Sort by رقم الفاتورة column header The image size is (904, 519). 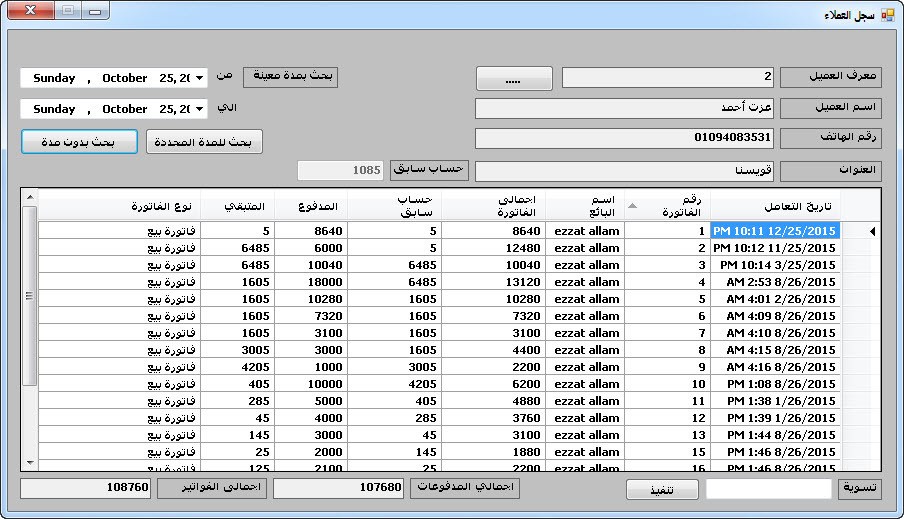tap(667, 206)
